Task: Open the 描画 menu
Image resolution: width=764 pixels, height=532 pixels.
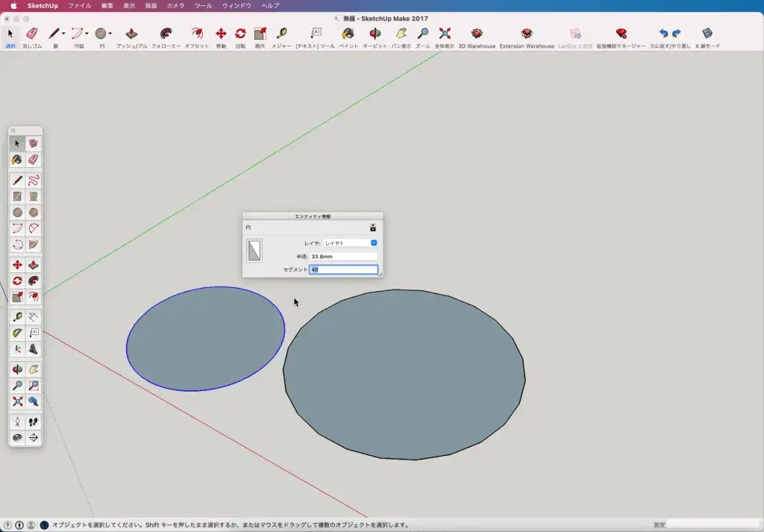Action: pyautogui.click(x=151, y=6)
